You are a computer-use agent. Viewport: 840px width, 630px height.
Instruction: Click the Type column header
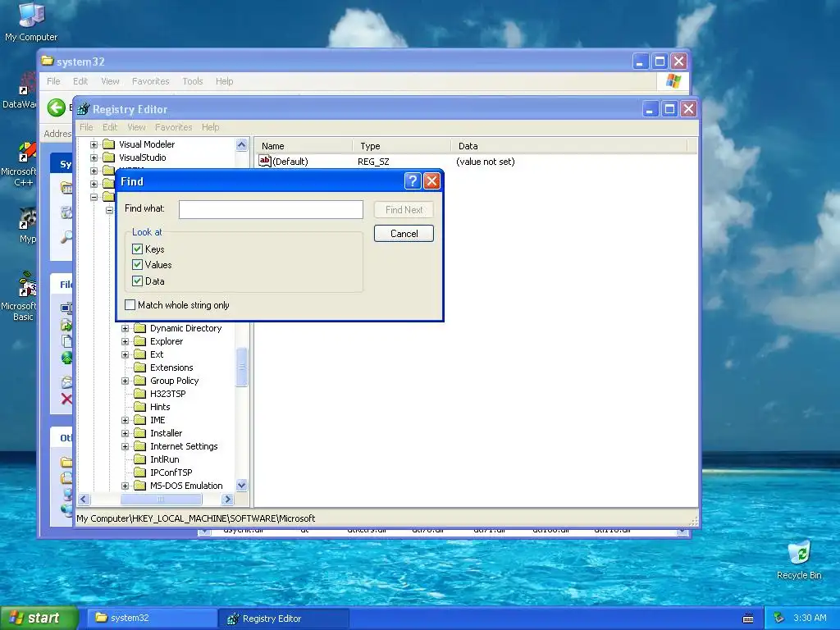(x=401, y=146)
